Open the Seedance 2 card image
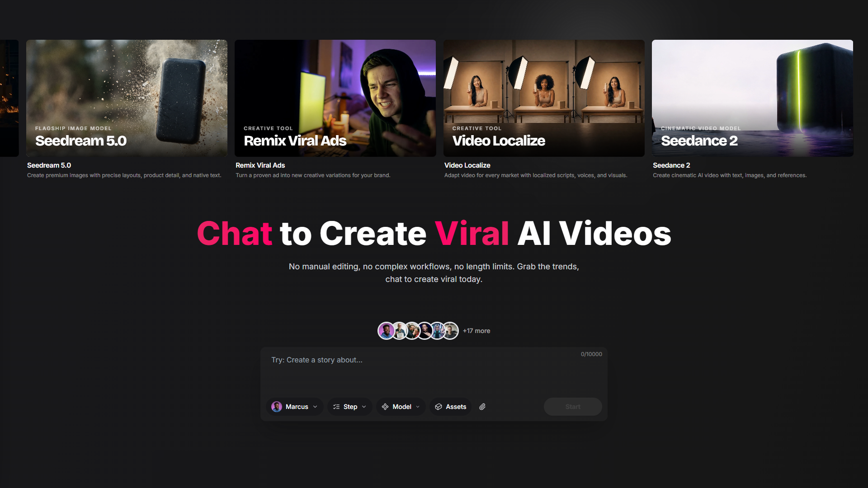Viewport: 868px width, 488px height. click(x=752, y=98)
